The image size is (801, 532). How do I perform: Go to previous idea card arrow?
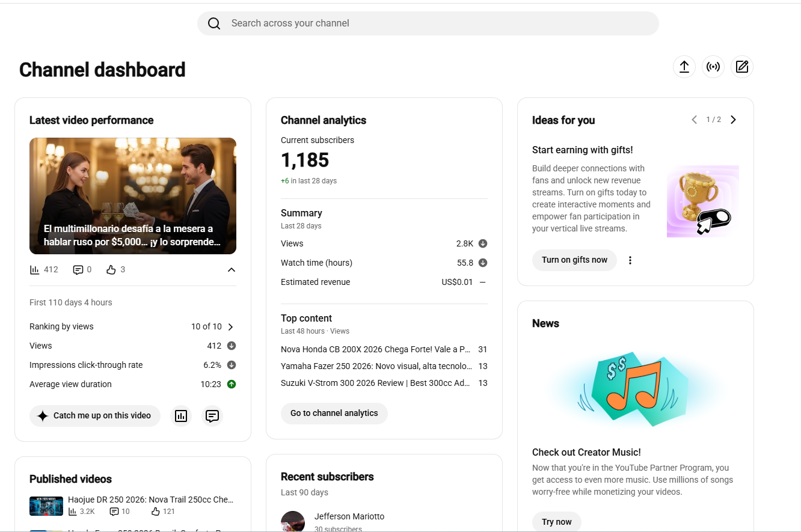695,120
